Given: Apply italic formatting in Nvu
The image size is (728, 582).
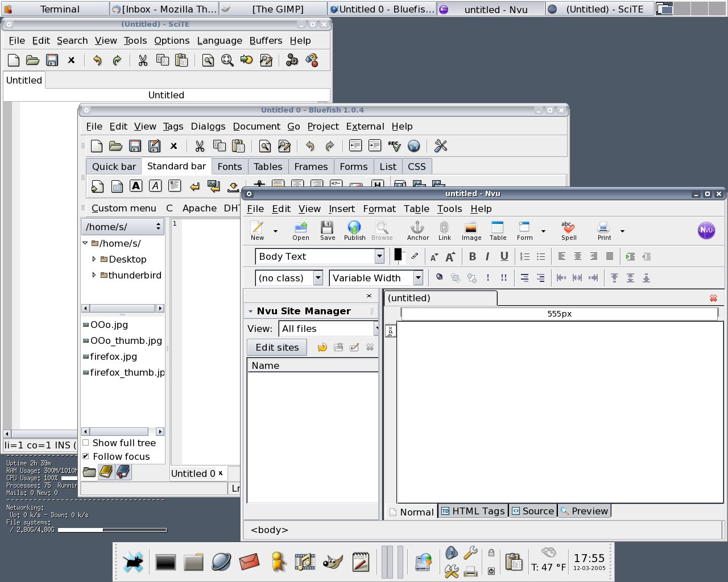Looking at the screenshot, I should 487,256.
